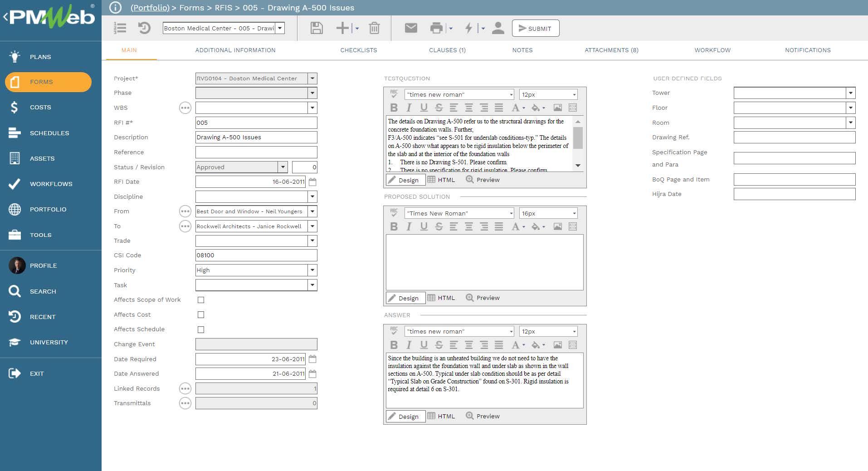The image size is (868, 471).
Task: Expand the Discipline dropdown
Action: point(312,196)
